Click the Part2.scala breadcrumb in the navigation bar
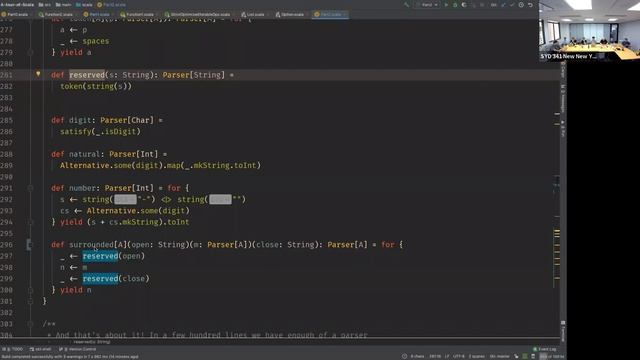 [111, 5]
